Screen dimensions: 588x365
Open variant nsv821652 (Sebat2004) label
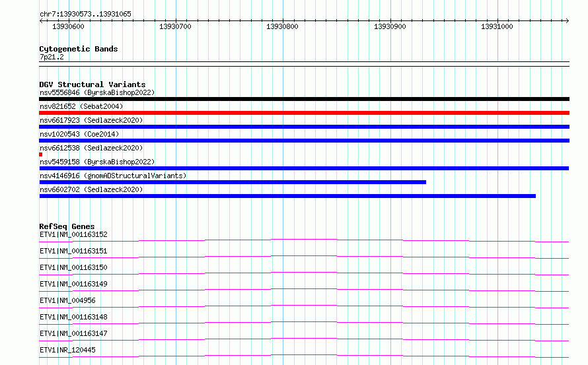tap(81, 106)
